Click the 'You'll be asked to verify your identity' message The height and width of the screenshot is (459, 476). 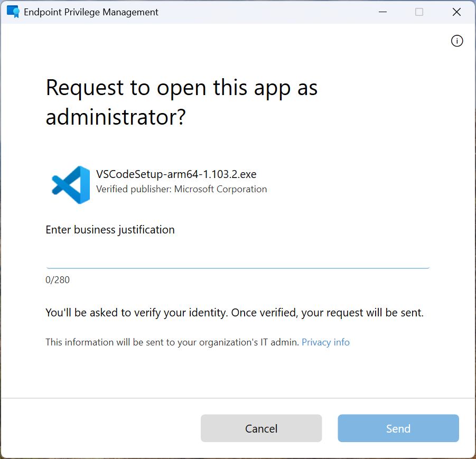pyautogui.click(x=235, y=313)
